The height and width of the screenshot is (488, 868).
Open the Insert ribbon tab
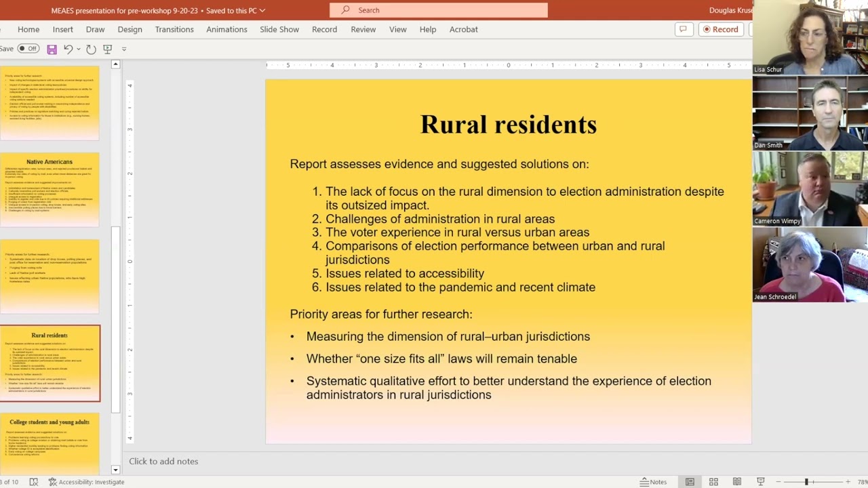click(63, 29)
